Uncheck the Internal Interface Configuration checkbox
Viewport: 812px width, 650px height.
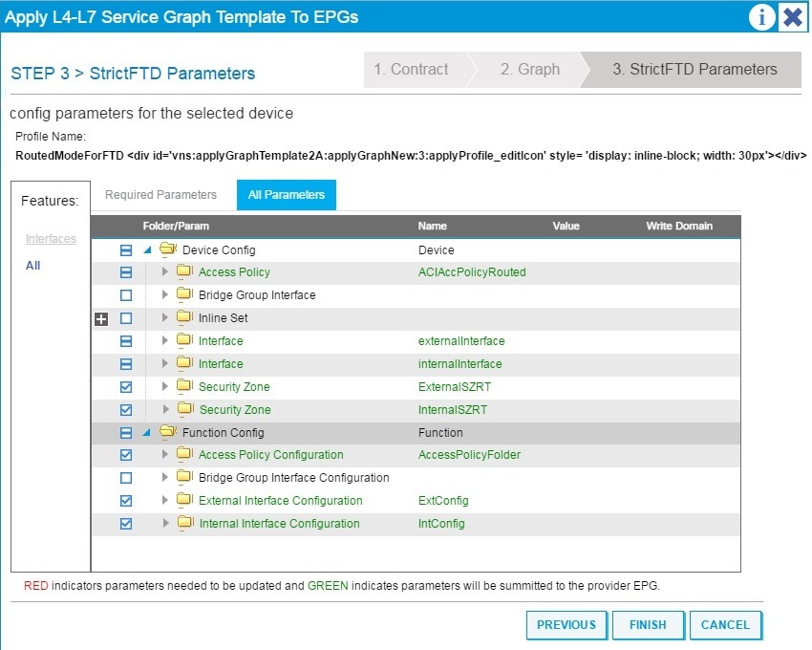126,524
